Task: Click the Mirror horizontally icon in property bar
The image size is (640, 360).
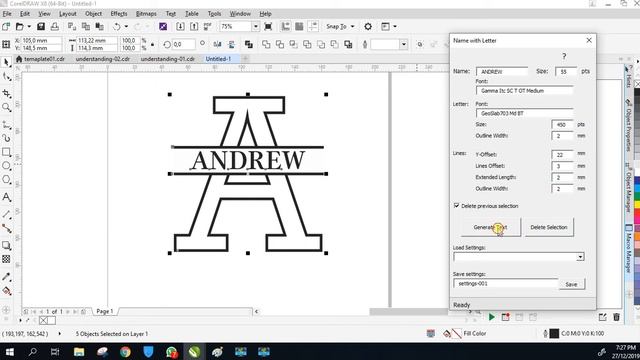Action: point(218,44)
